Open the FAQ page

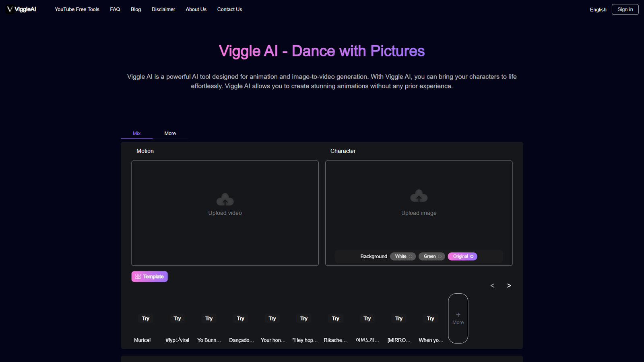point(115,9)
